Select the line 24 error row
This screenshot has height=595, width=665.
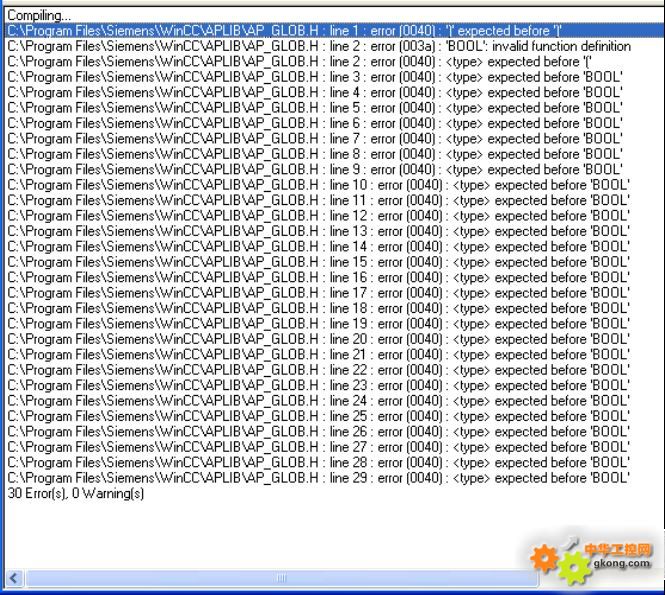(x=319, y=400)
